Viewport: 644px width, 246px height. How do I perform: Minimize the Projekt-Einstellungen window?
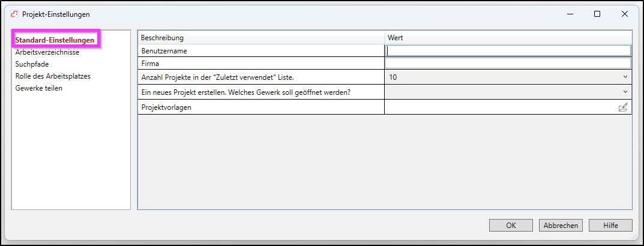(x=570, y=14)
